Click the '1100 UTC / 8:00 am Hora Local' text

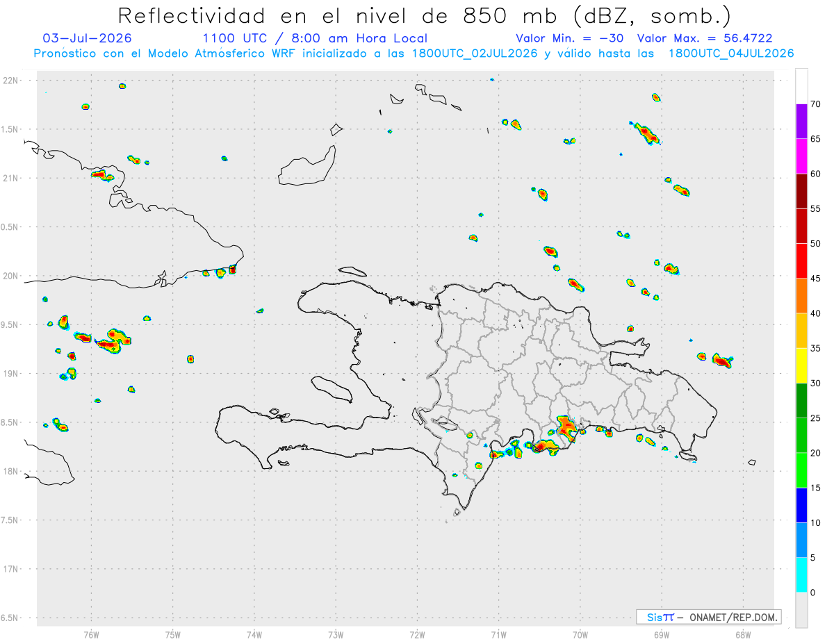click(315, 38)
